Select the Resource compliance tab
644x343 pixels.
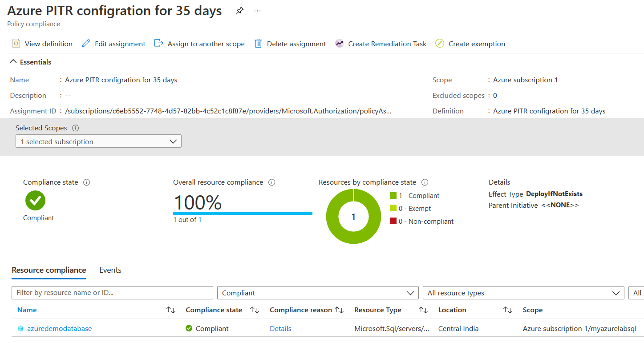click(49, 270)
